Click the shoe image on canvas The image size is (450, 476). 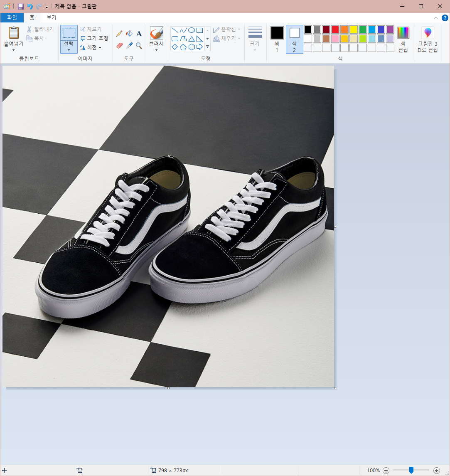click(x=168, y=226)
